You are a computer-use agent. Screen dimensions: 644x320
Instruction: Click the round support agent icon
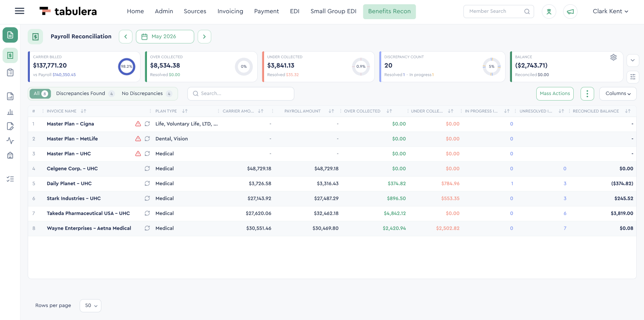point(549,12)
